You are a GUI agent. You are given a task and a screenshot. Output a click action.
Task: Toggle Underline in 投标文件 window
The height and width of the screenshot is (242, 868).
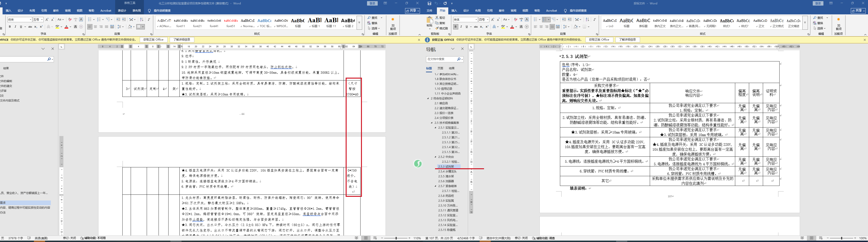point(466,27)
